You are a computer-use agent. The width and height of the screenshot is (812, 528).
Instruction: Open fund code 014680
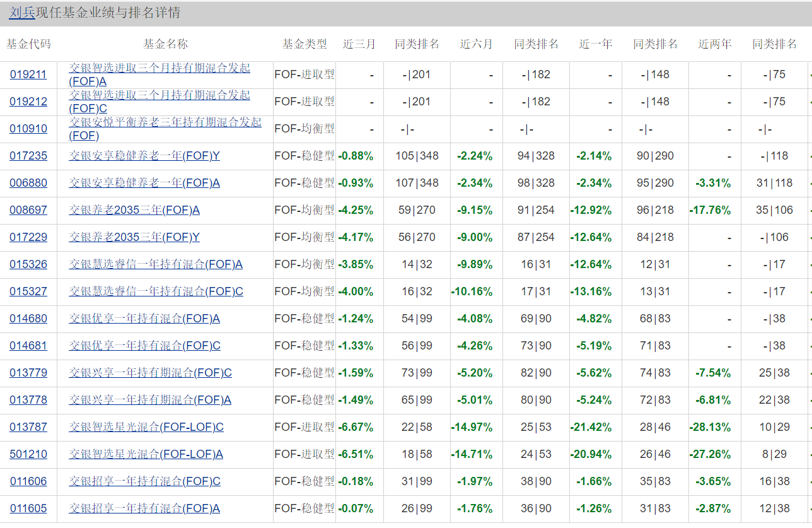[x=28, y=319]
